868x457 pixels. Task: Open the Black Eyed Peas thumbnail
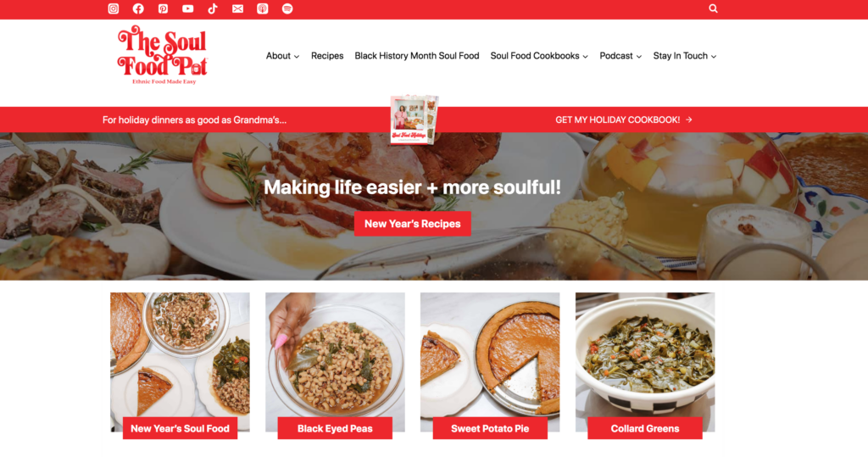(x=335, y=362)
